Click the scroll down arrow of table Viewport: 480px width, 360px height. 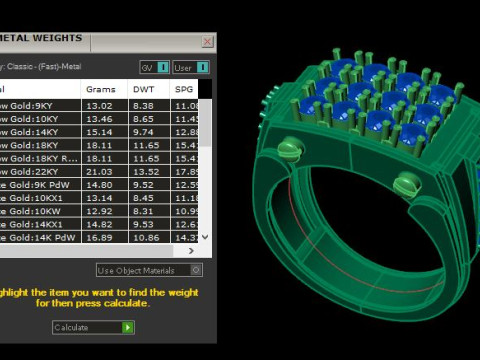point(205,237)
